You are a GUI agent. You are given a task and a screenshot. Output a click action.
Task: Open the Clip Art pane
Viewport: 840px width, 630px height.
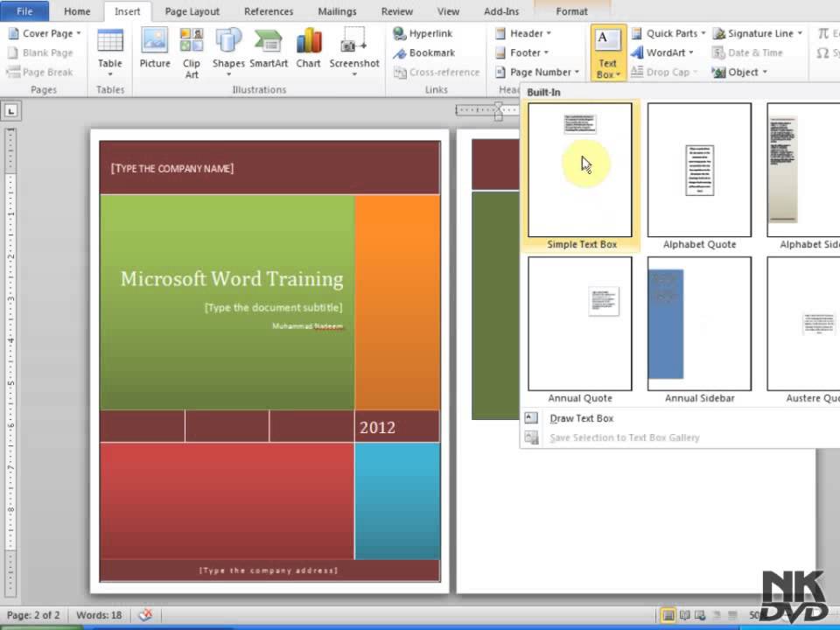[192, 53]
